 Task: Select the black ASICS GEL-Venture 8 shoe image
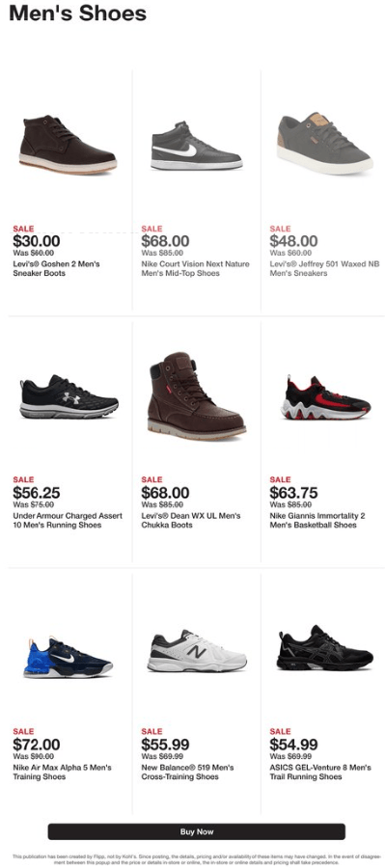point(325,648)
